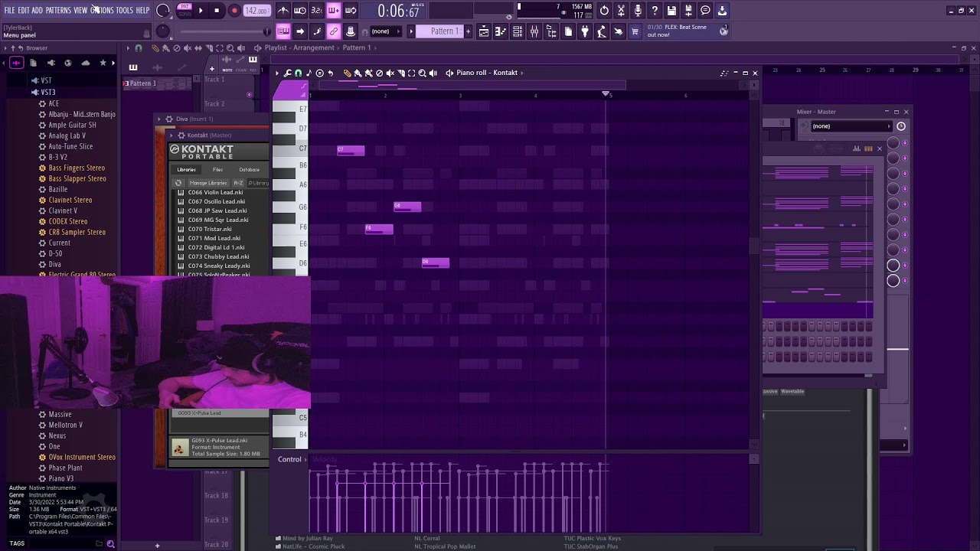Toggle the loop recording icon

351,11
